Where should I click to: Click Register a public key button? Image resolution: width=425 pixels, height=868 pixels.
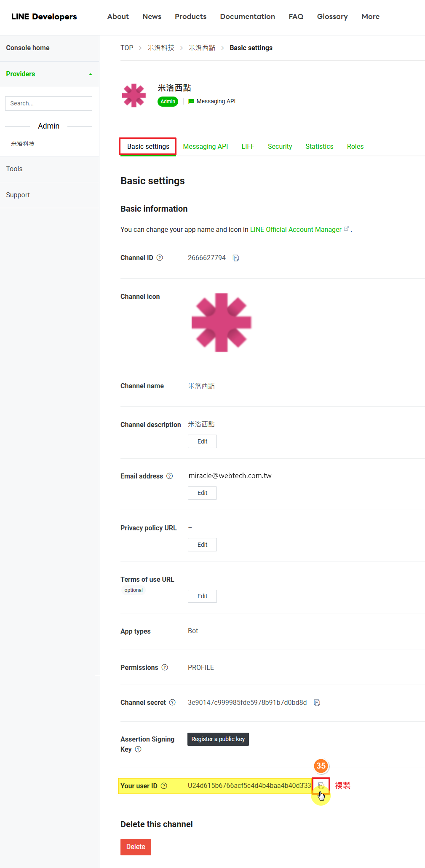pos(218,739)
